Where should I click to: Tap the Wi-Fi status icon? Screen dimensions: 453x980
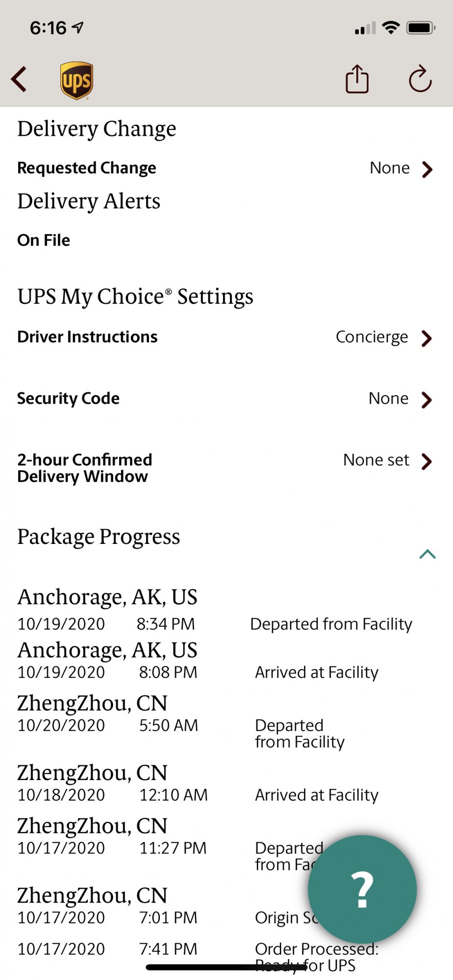[x=391, y=28]
